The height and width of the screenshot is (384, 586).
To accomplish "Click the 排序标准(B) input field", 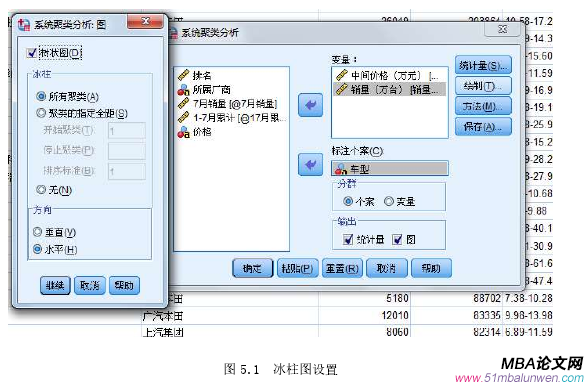I will (x=127, y=171).
